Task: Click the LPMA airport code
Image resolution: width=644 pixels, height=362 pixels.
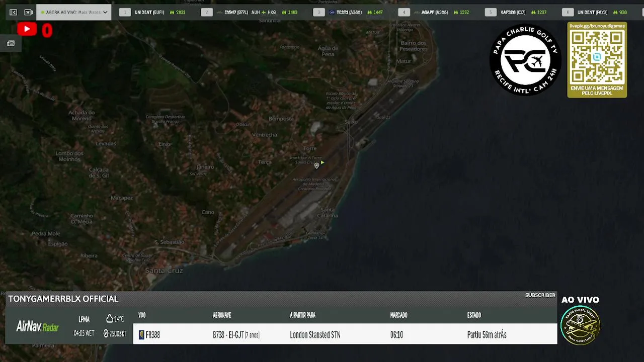Action: click(84, 319)
